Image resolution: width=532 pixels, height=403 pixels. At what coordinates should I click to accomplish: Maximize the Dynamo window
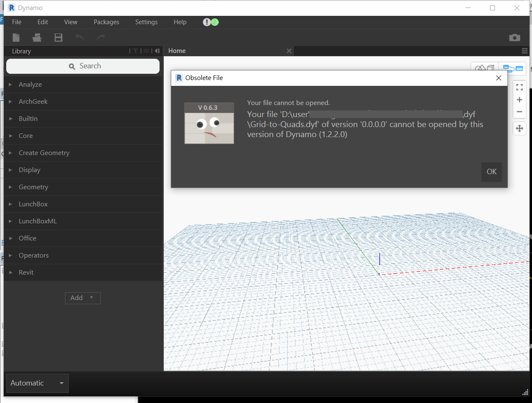[492, 8]
